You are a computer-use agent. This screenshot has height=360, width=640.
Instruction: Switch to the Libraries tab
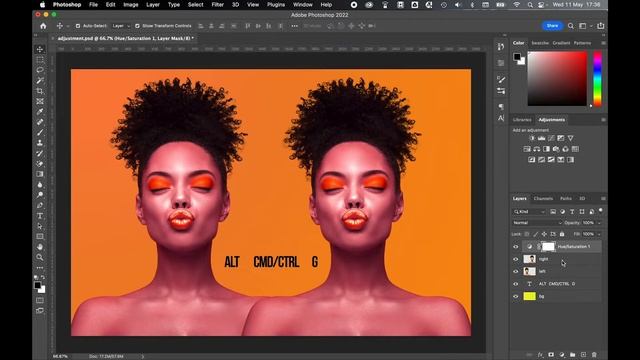point(522,120)
